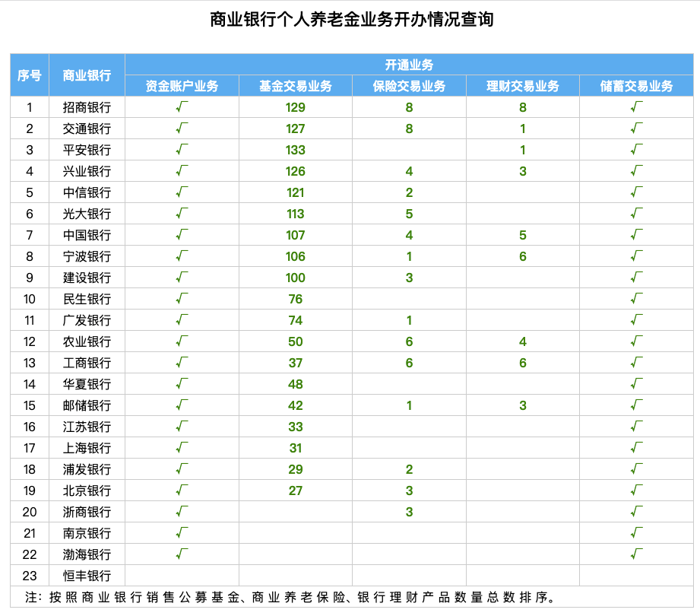Select the 招商银行 bank name cell
The height and width of the screenshot is (616, 700).
point(87,107)
